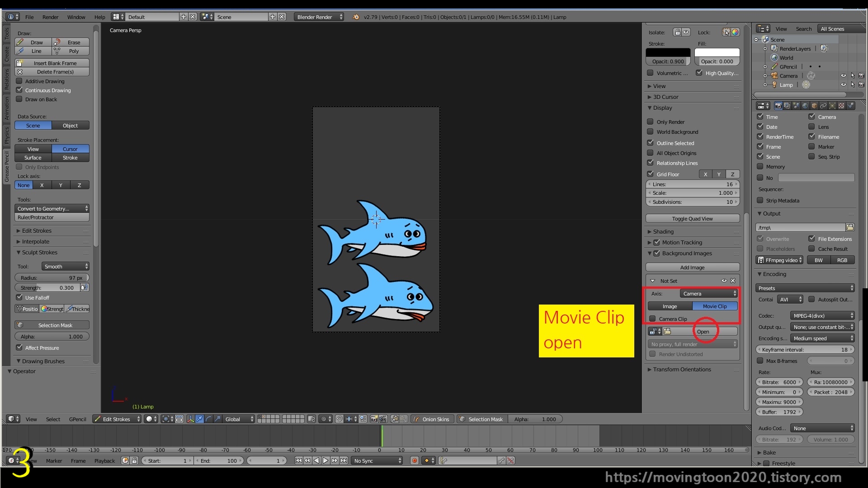Screen dimensions: 868x488
Task: Open the Codec MPEG-4(divx) dropdown
Action: coord(822,315)
